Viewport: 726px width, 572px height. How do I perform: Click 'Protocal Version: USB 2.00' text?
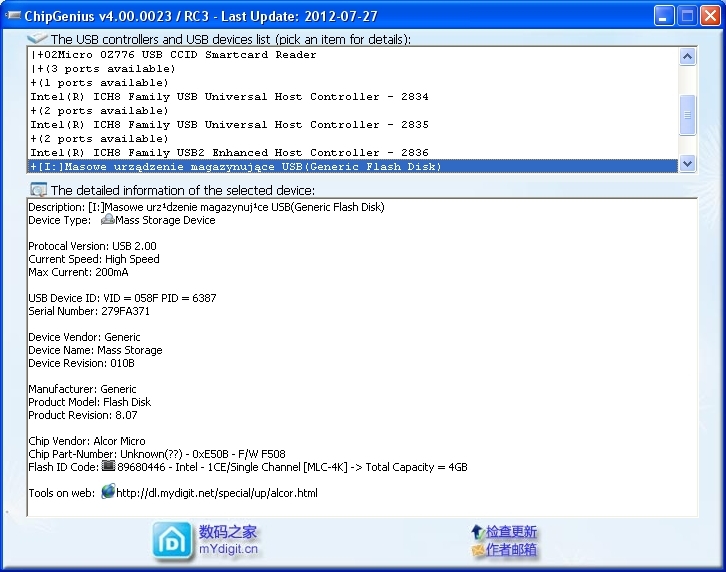pyautogui.click(x=93, y=246)
